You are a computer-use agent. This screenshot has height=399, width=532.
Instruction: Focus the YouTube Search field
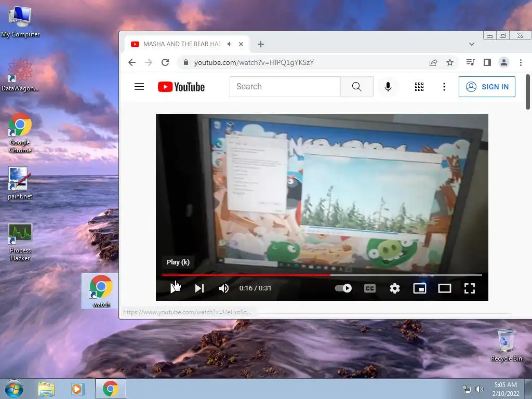(x=285, y=87)
